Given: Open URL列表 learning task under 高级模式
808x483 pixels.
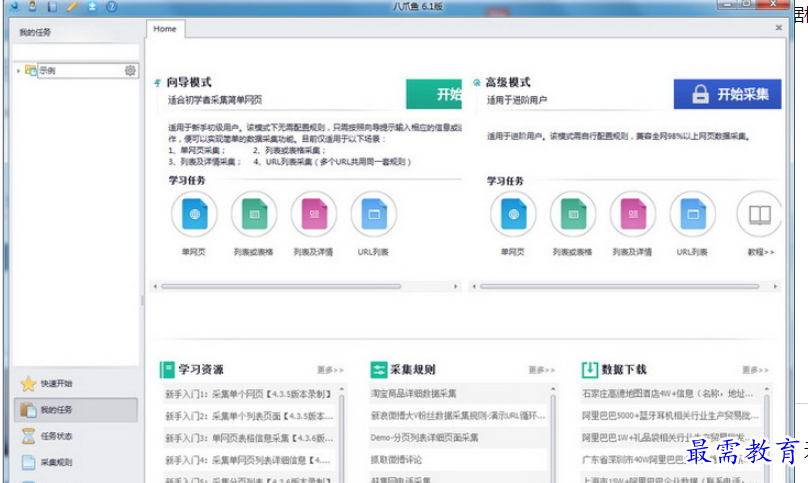Looking at the screenshot, I should click(693, 214).
